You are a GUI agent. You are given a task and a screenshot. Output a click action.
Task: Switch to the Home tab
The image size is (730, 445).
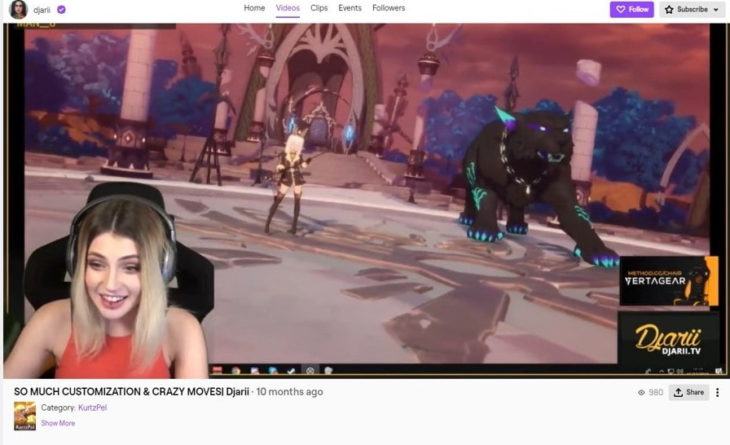coord(254,8)
